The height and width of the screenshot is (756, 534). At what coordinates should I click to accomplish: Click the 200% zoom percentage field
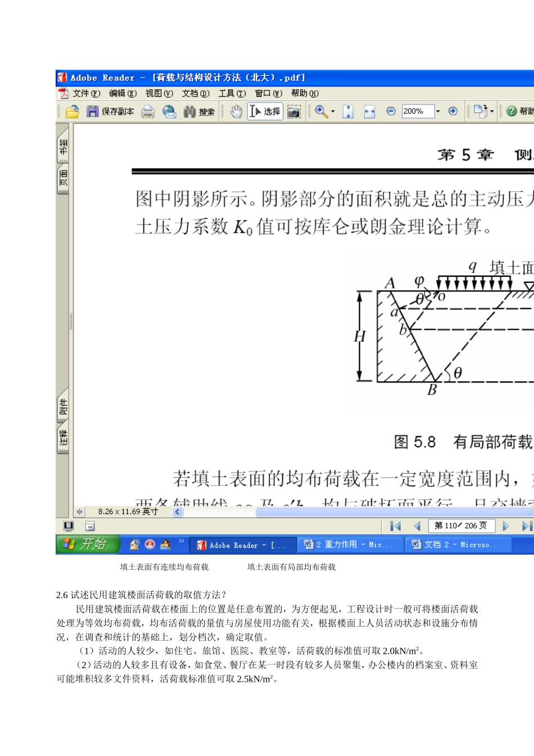[x=418, y=111]
